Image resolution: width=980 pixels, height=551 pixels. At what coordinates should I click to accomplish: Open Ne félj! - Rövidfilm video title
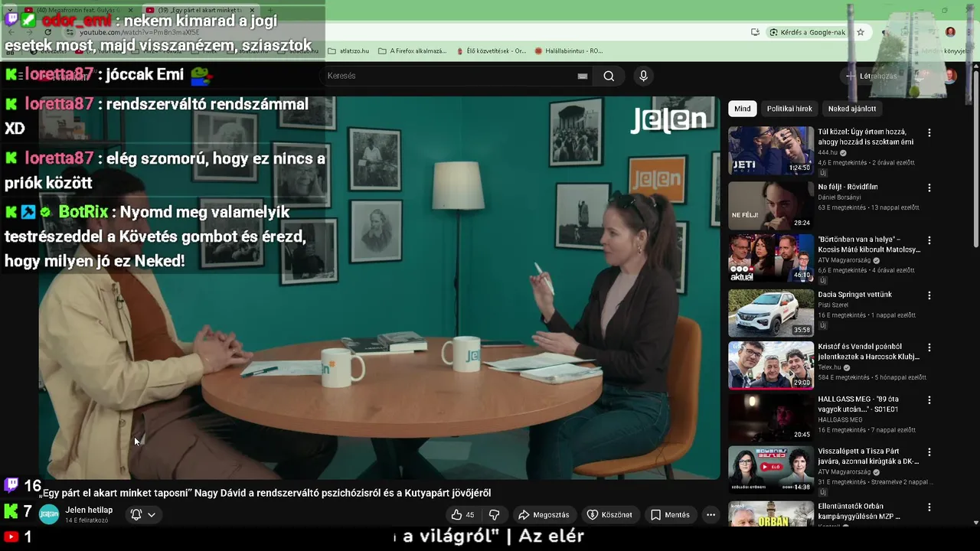tap(848, 187)
